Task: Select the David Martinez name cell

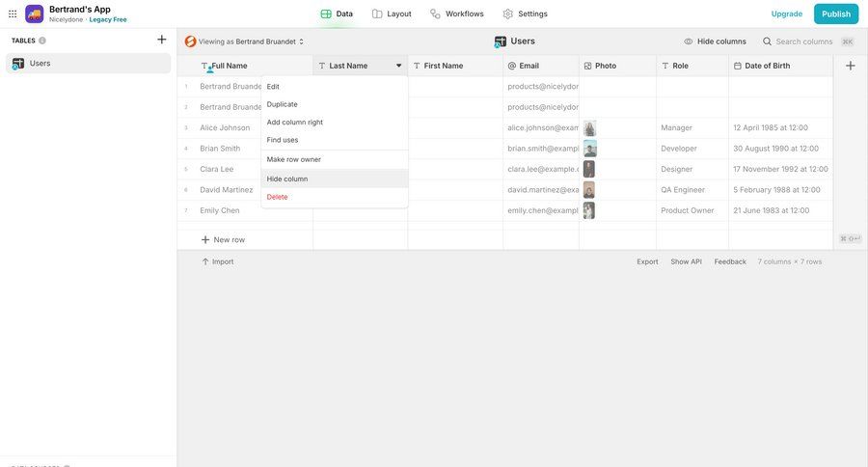Action: click(x=226, y=189)
